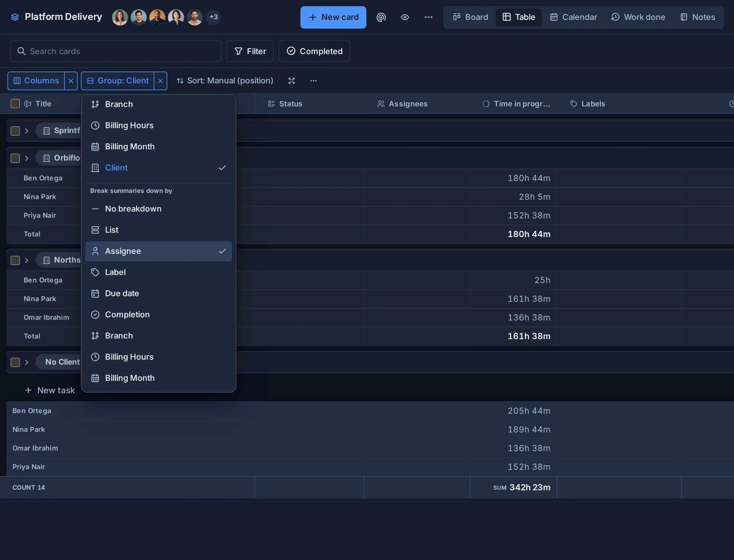Clear the Group: Client chip with X
The width and height of the screenshot is (734, 560).
click(160, 81)
